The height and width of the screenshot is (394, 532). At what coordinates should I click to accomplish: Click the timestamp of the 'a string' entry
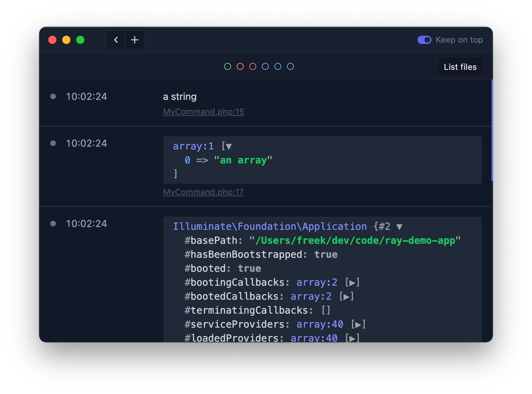87,96
